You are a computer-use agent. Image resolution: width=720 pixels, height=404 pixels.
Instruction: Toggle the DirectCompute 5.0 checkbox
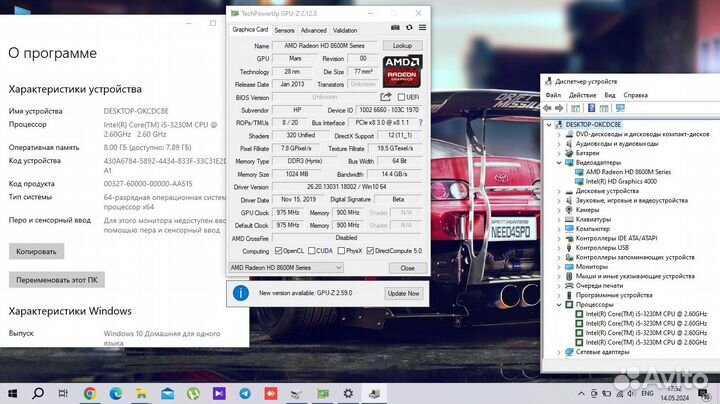click(370, 251)
